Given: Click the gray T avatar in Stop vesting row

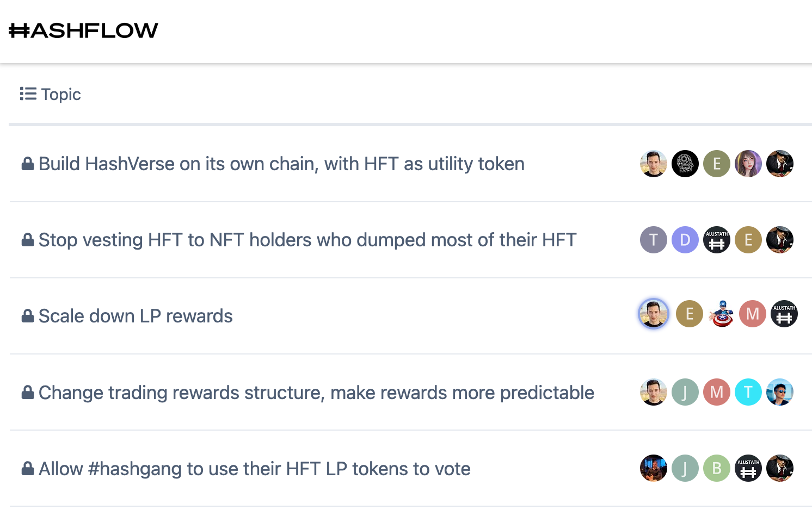Looking at the screenshot, I should [654, 240].
